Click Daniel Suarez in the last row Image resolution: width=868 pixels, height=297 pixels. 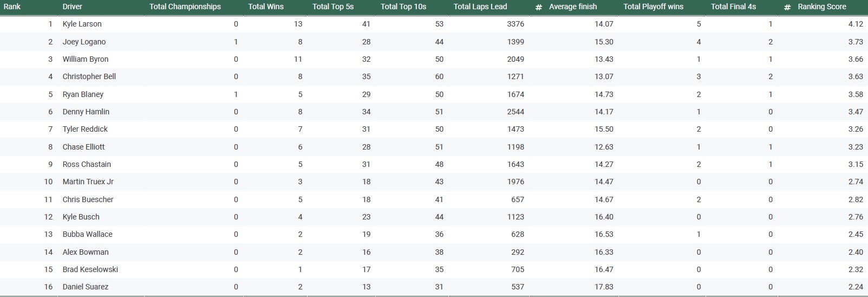(85, 287)
